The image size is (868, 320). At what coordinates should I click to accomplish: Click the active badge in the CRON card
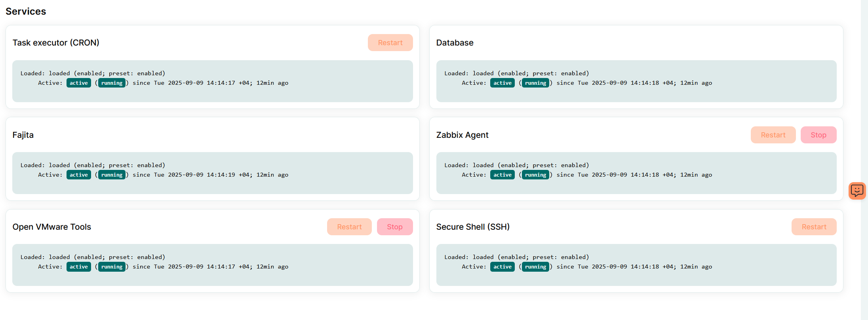coord(79,83)
